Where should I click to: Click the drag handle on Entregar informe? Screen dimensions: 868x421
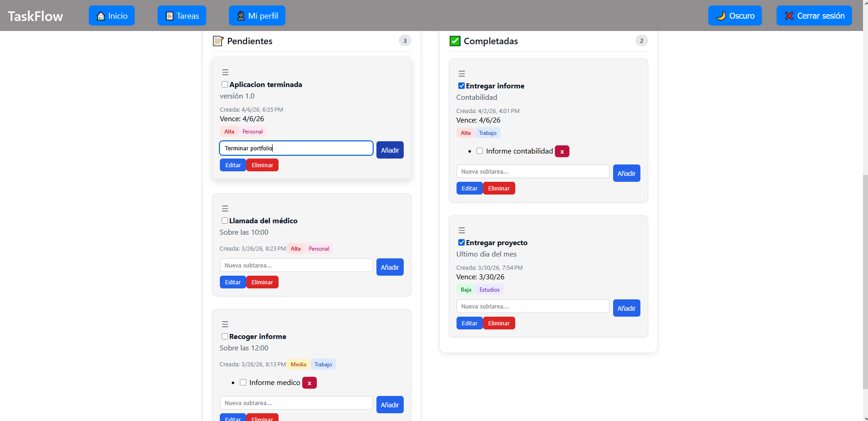(x=462, y=74)
